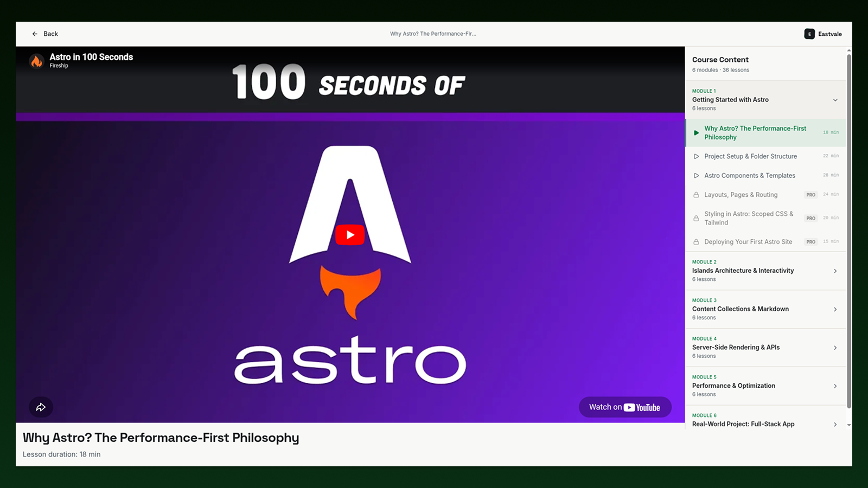Image resolution: width=868 pixels, height=488 pixels.
Task: Click the lesson heading below the video
Action: 161,438
